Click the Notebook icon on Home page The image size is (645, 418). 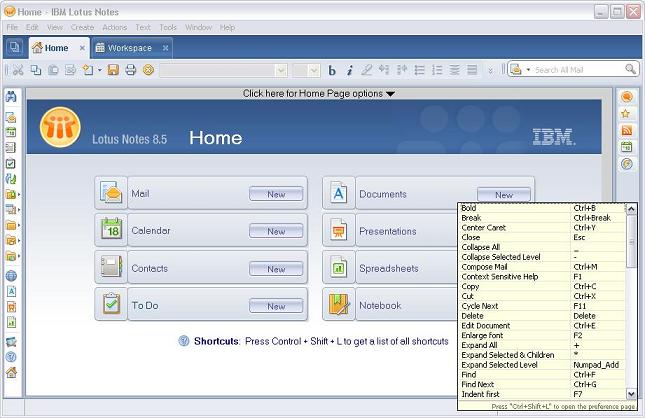pyautogui.click(x=339, y=305)
